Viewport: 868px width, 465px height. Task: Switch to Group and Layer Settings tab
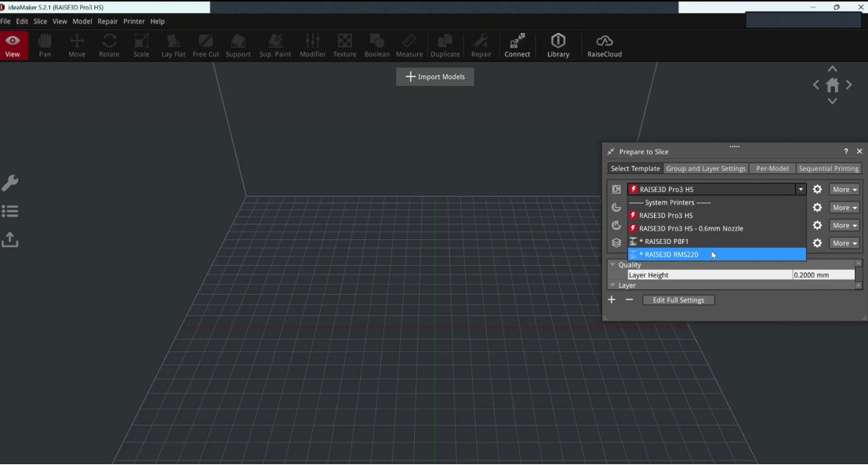coord(706,169)
